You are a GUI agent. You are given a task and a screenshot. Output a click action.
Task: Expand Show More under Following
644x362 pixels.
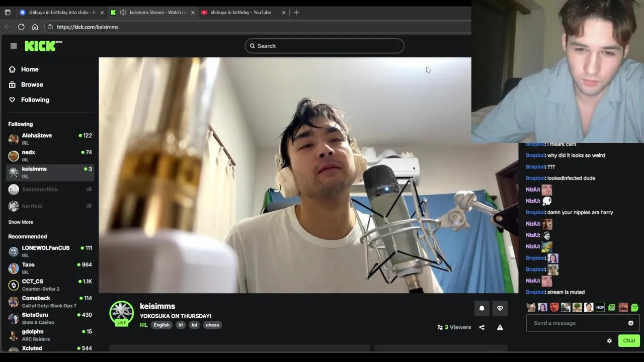(21, 222)
